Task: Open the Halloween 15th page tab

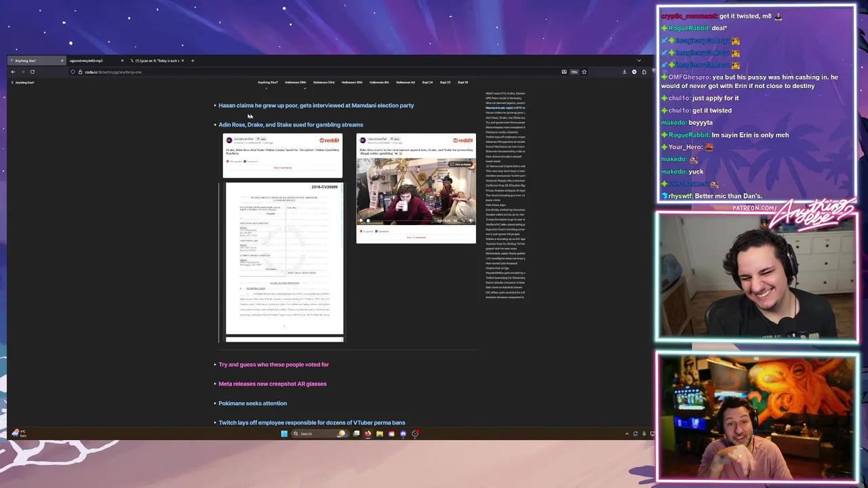Action: (352, 82)
